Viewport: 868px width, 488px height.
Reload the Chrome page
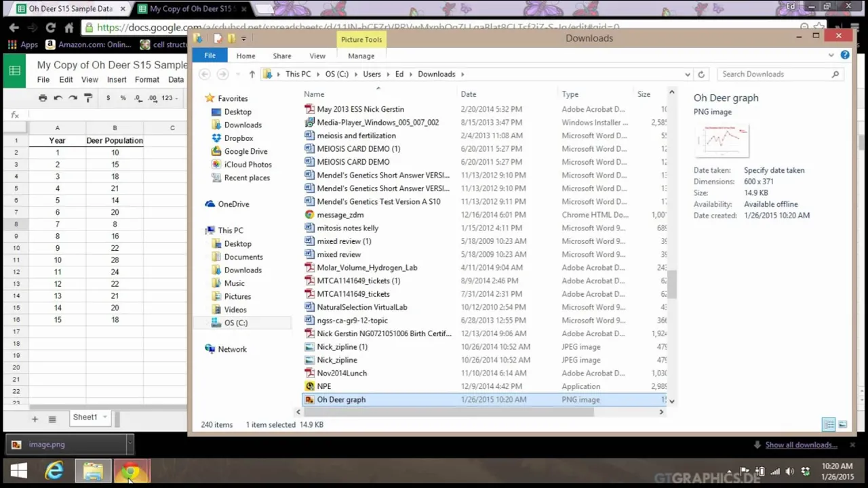tap(51, 28)
